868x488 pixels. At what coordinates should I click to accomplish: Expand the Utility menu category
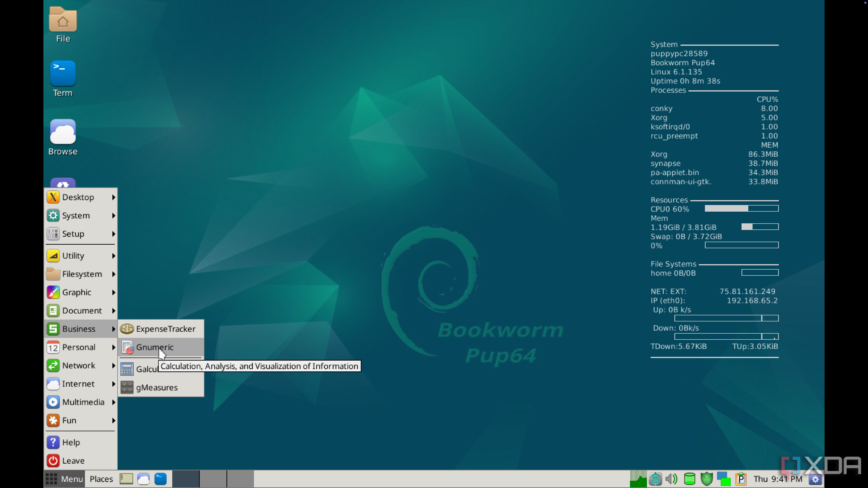81,256
